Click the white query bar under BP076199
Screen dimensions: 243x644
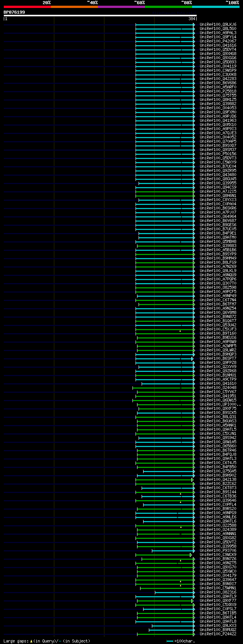tap(100, 16)
